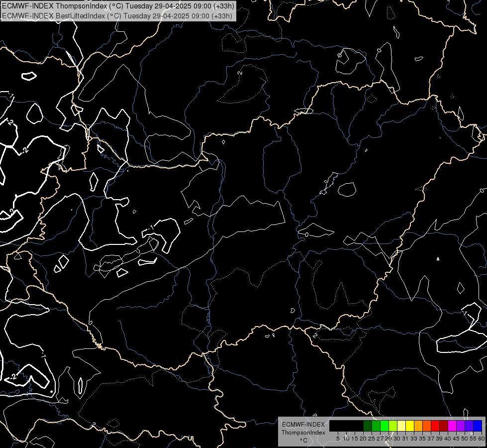Choose the purple 45–50 legend swatch
This screenshot has width=487, height=448.
point(461,426)
